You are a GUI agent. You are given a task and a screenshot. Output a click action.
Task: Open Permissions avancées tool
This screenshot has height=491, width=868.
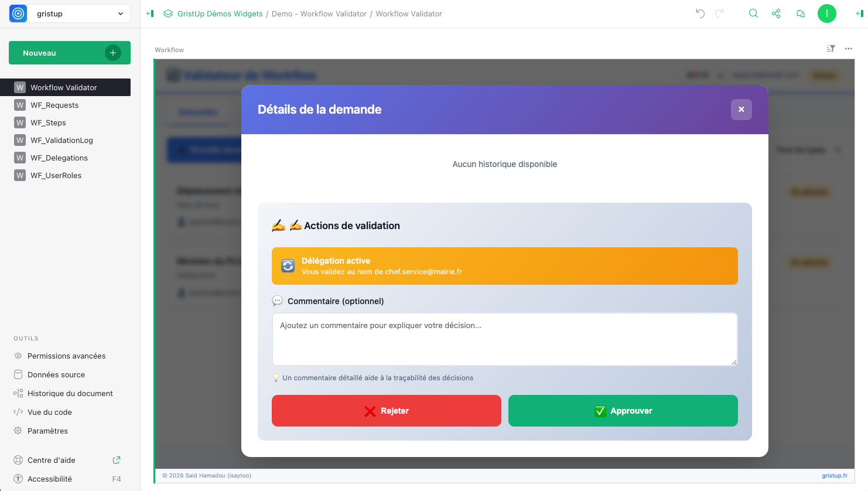click(x=66, y=356)
